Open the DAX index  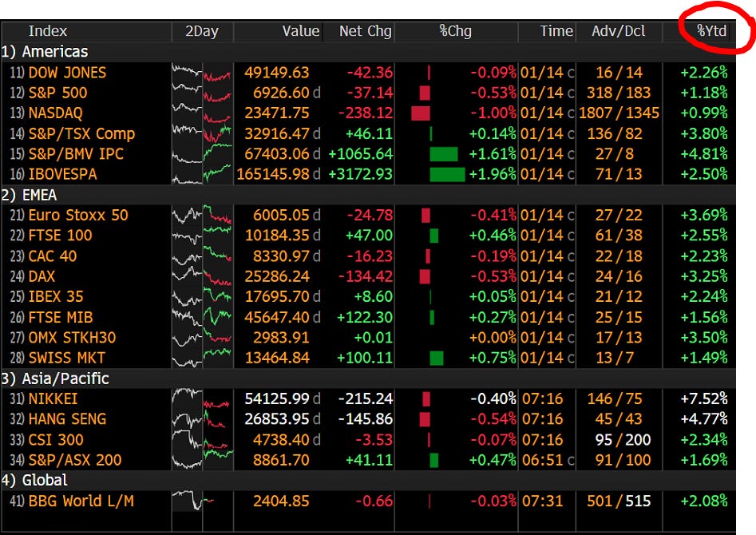[x=42, y=276]
